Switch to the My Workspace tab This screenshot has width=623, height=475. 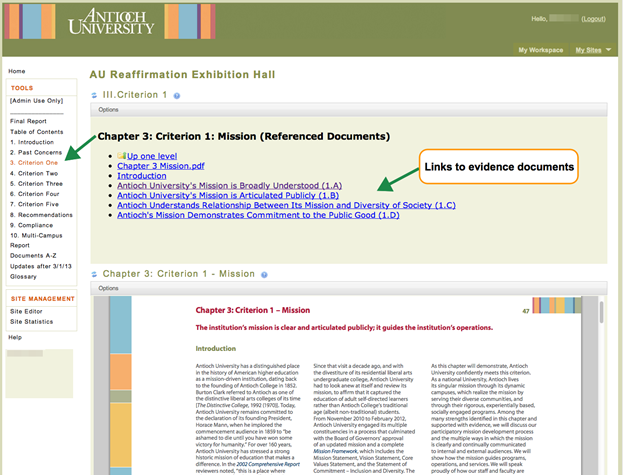[541, 50]
